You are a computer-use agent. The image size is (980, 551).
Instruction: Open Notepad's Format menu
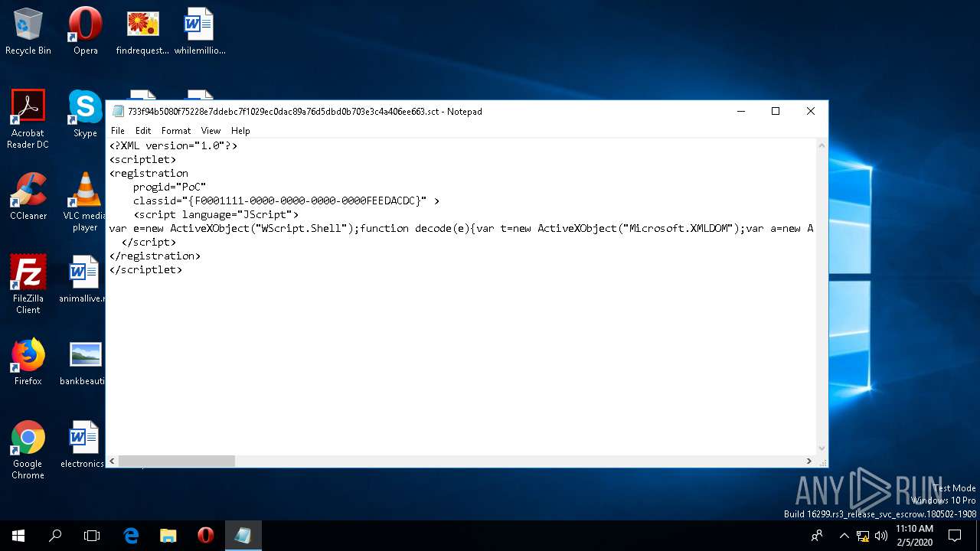click(x=176, y=131)
